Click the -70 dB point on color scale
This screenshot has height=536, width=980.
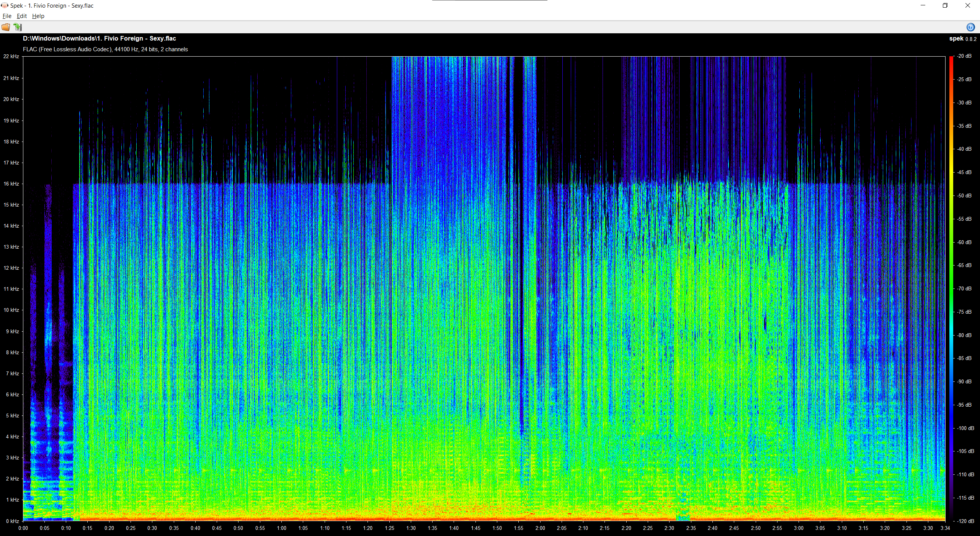tap(951, 288)
